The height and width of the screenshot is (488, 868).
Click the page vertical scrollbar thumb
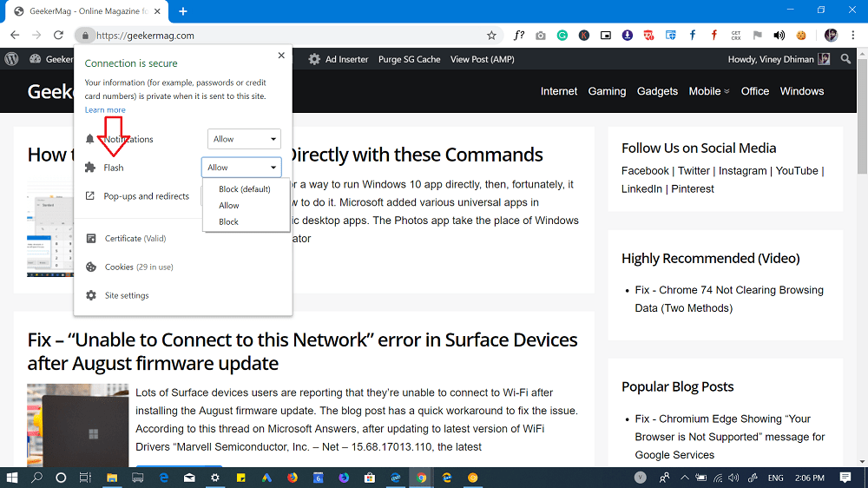pos(862,116)
